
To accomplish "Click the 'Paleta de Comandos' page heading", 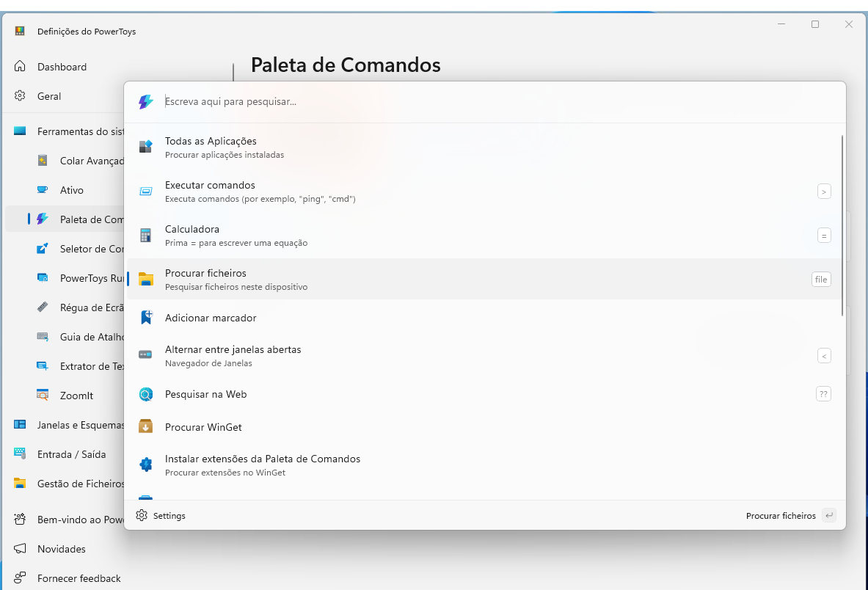I will (346, 65).
